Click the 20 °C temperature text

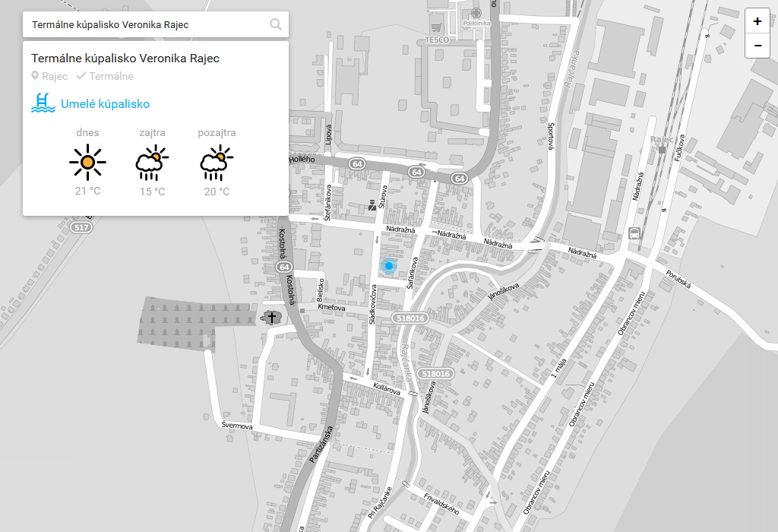[x=217, y=192]
